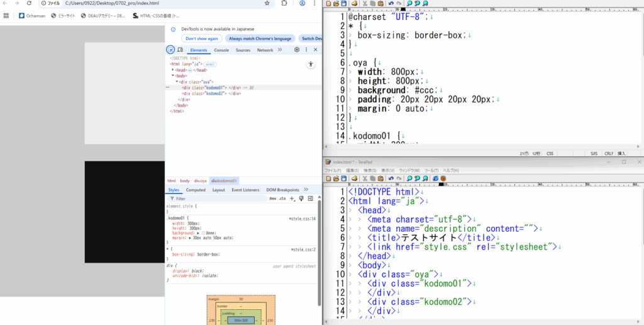Activate the DevTools element inspector icon
This screenshot has height=325, width=644.
[170, 50]
